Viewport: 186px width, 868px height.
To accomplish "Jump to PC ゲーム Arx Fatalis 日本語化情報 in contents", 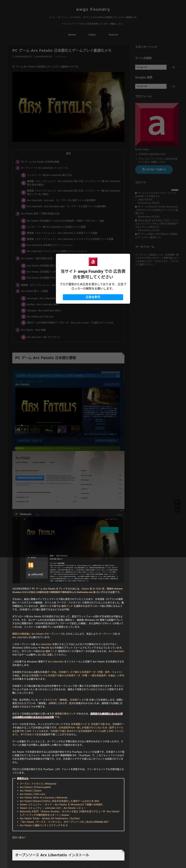I will (x=40, y=162).
